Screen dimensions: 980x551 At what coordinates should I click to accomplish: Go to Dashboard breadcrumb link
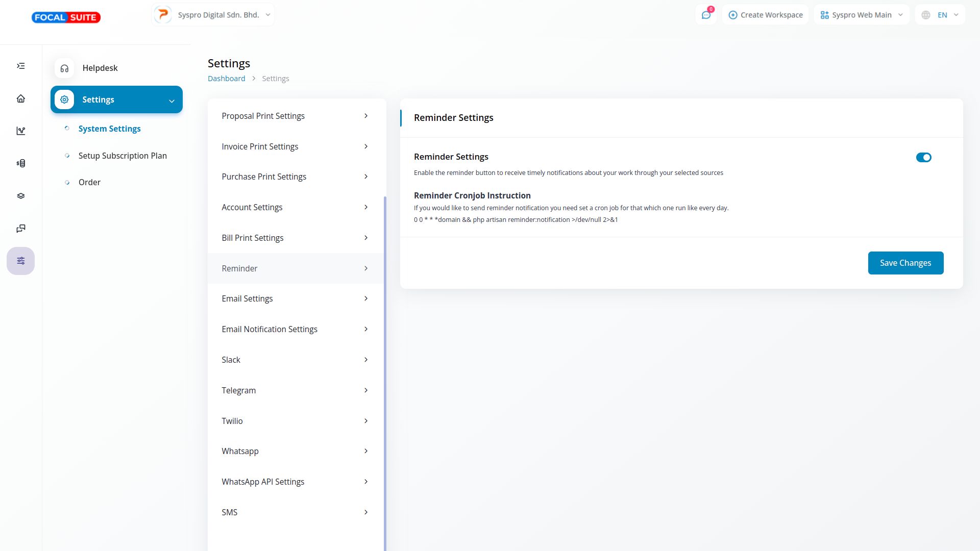pos(226,79)
